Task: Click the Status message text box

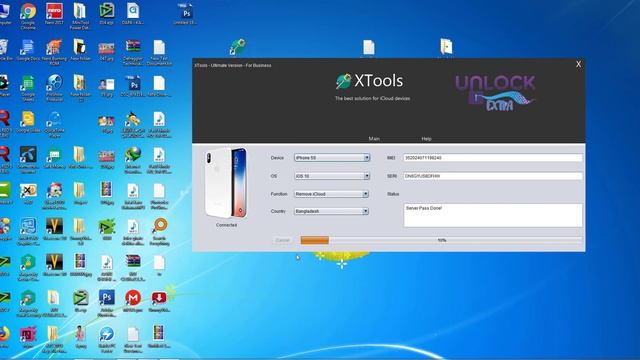Action: click(x=493, y=215)
